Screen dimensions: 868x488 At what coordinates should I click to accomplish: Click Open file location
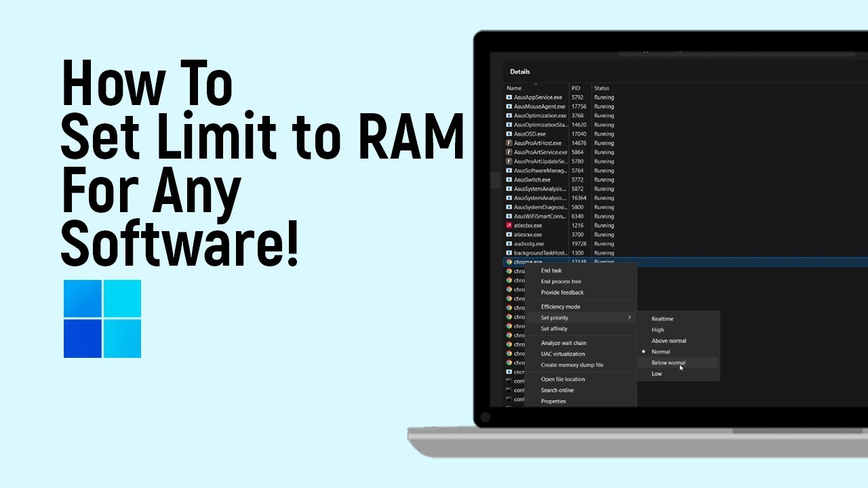(x=563, y=379)
